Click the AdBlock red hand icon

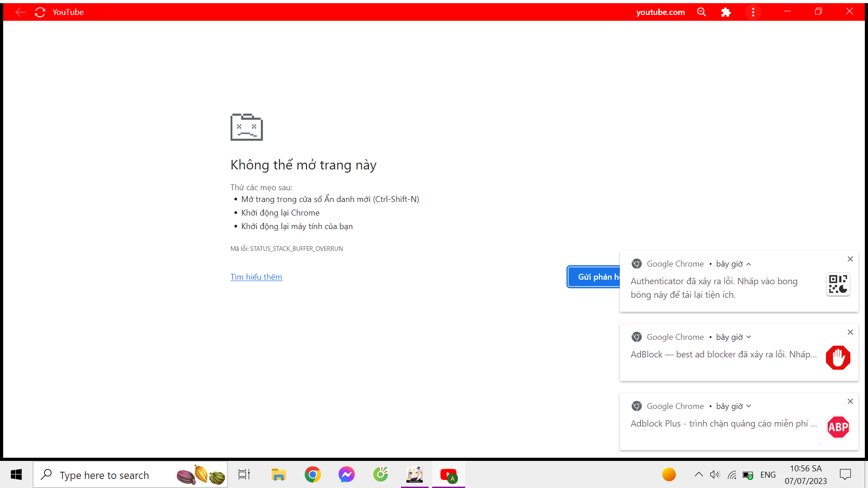pyautogui.click(x=838, y=358)
